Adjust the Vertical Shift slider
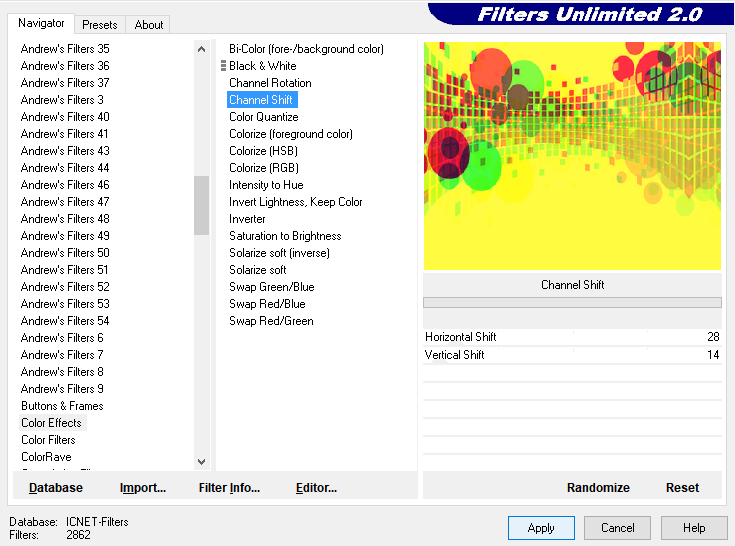The image size is (735, 546). 572,355
